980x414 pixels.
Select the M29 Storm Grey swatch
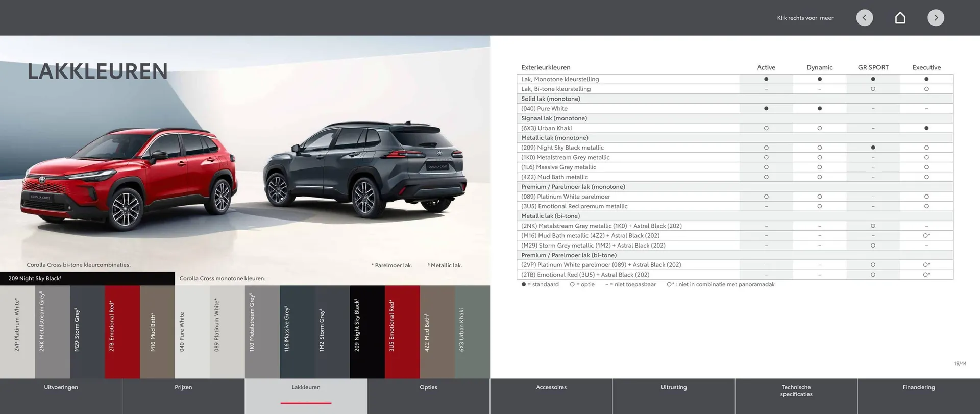pyautogui.click(x=87, y=332)
